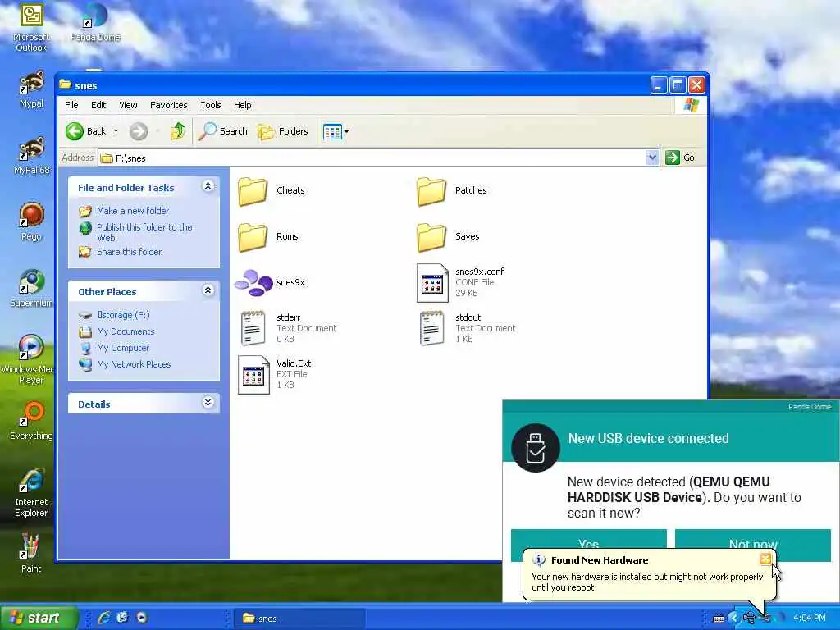
Task: Select the Saves folder
Action: 448,237
